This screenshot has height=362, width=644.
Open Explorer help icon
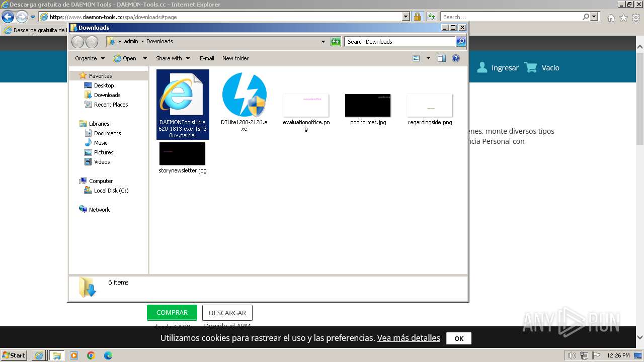[456, 58]
